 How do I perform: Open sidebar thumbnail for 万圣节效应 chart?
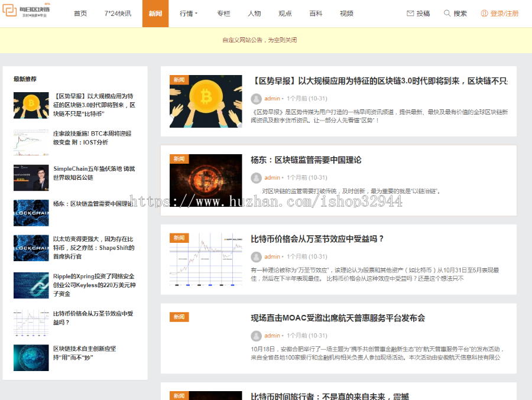click(31, 323)
